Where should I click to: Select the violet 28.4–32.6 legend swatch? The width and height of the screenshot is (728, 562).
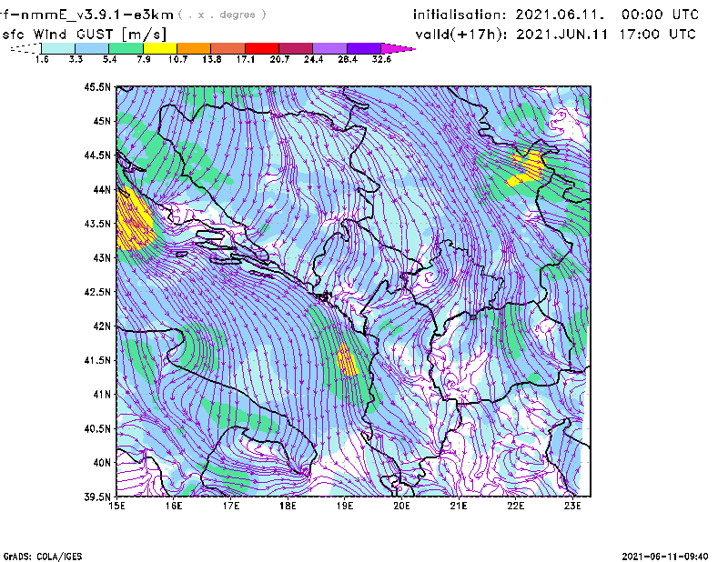click(363, 48)
